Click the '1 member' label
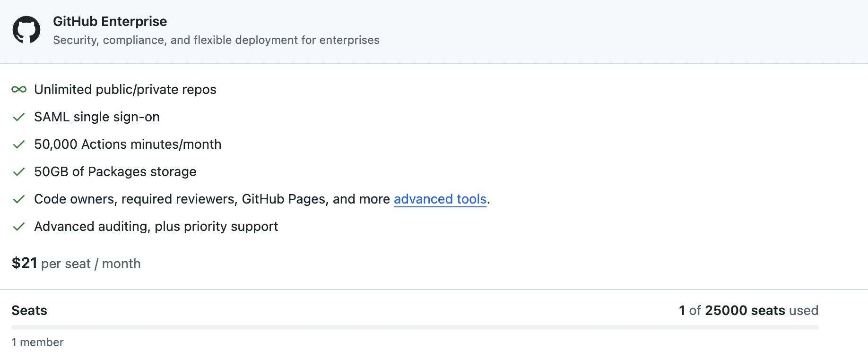The width and height of the screenshot is (868, 357). pos(37,342)
